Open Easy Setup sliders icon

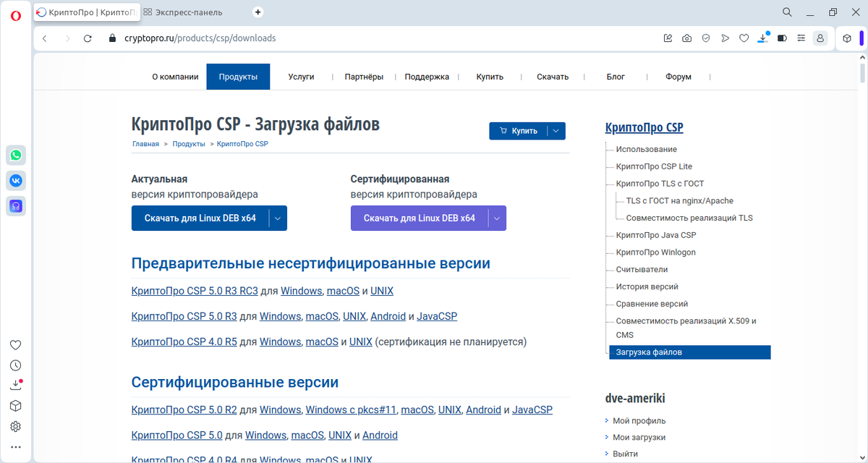pos(801,38)
